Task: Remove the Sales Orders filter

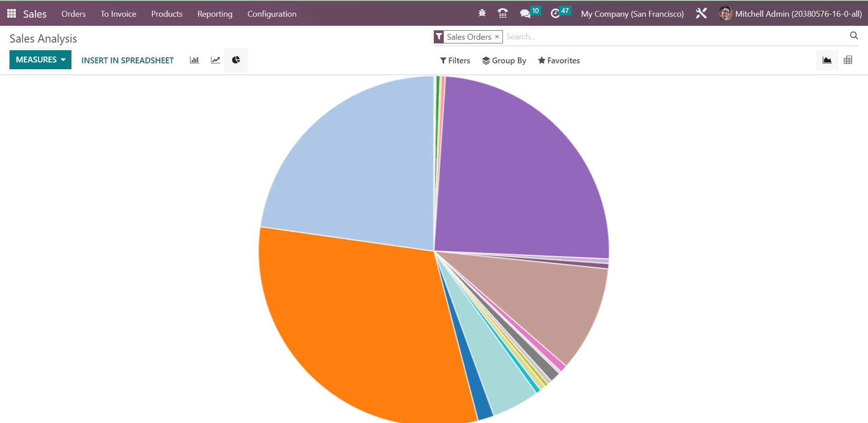Action: click(497, 37)
